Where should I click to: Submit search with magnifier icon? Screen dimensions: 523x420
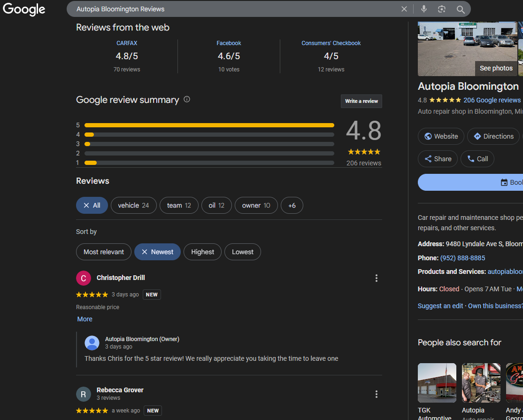click(461, 9)
